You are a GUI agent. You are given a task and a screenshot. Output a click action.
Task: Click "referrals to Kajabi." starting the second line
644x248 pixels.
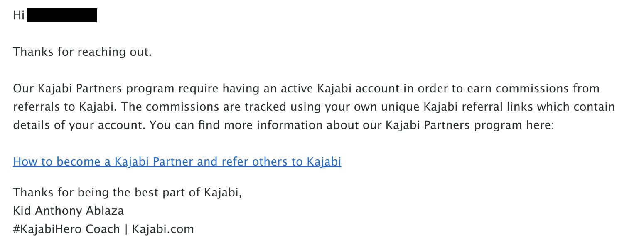(66, 107)
